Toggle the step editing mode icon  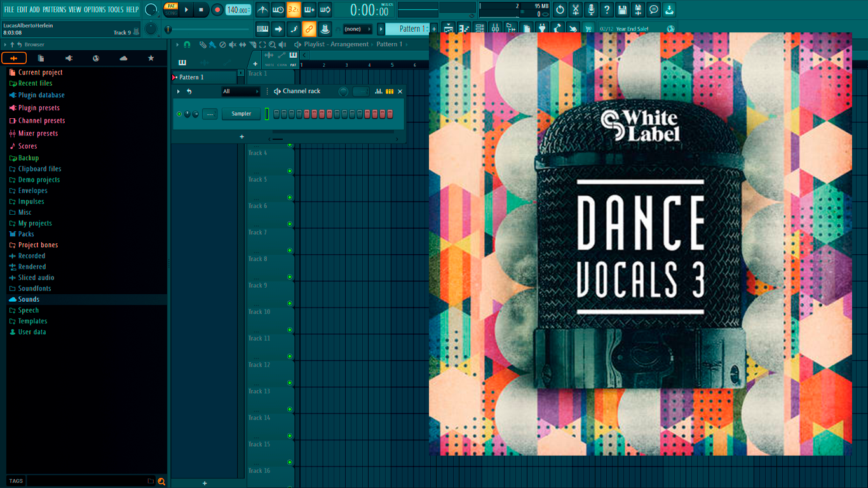(x=294, y=29)
